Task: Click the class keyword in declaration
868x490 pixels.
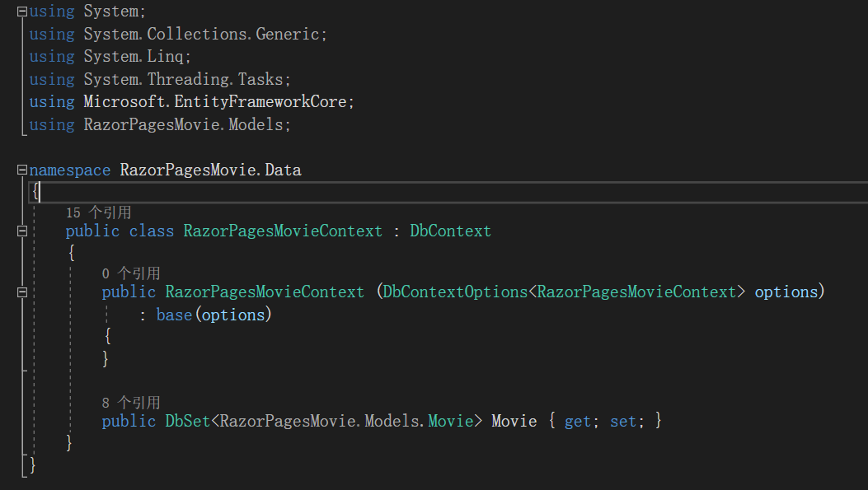Action: coord(151,231)
